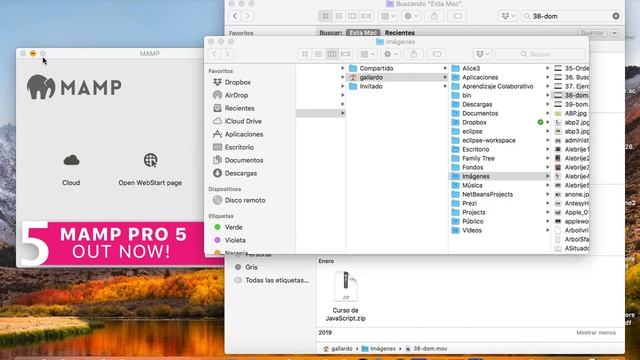Select the Recientes search scope
The width and height of the screenshot is (640, 360).
(x=400, y=33)
